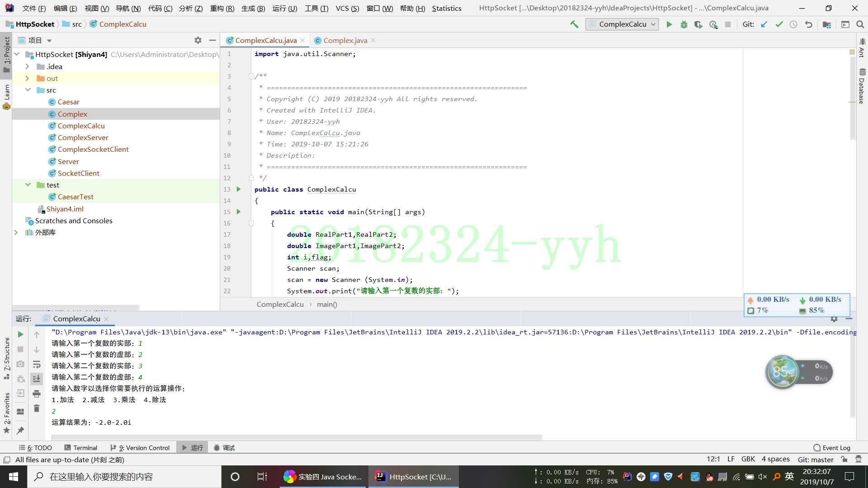The width and height of the screenshot is (868, 488).
Task: Open the Statistics menu
Action: point(447,8)
